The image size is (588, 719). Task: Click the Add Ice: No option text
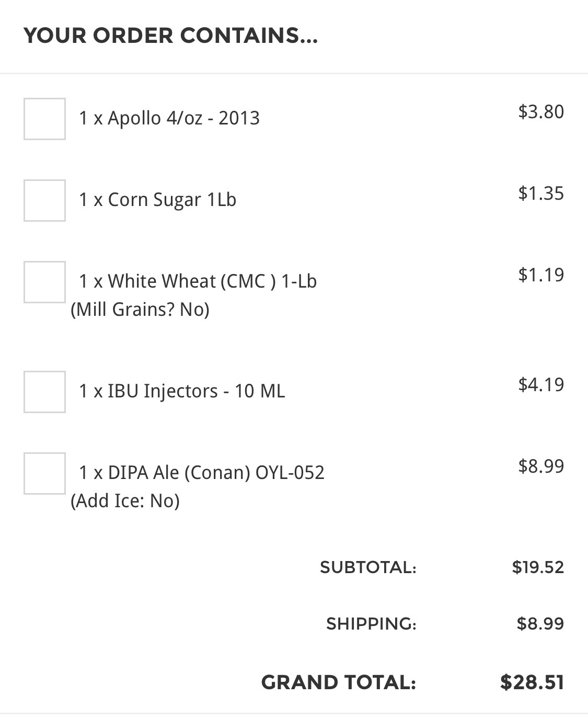pos(125,501)
